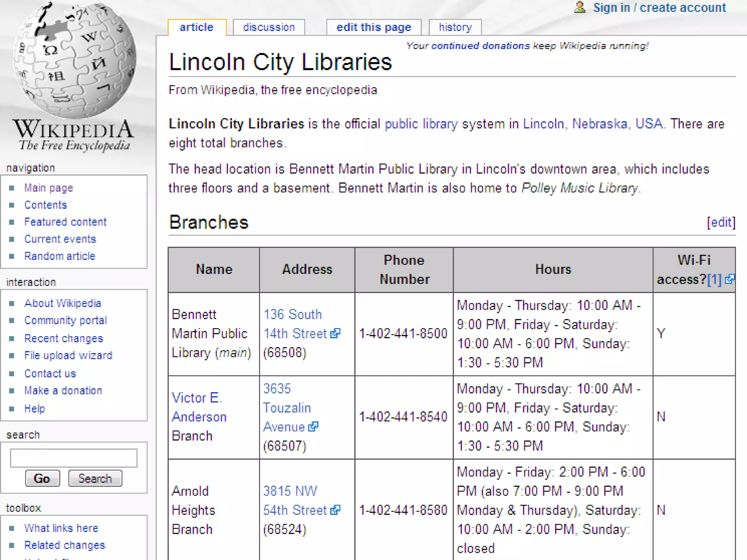Edit the Branches section
Screen dimensions: 747x560
721,222
